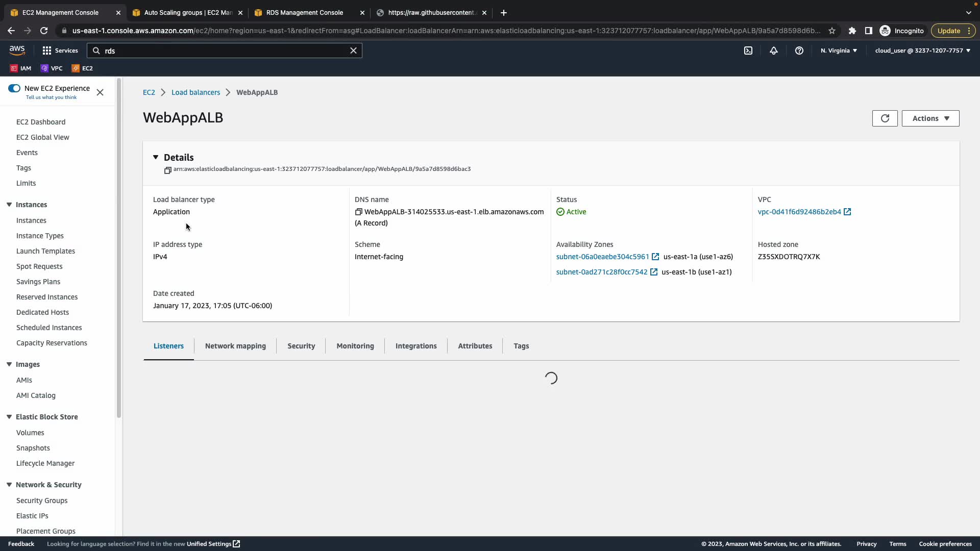Clear the rds search text with X
Screen dimensions: 980x551
pyautogui.click(x=353, y=51)
